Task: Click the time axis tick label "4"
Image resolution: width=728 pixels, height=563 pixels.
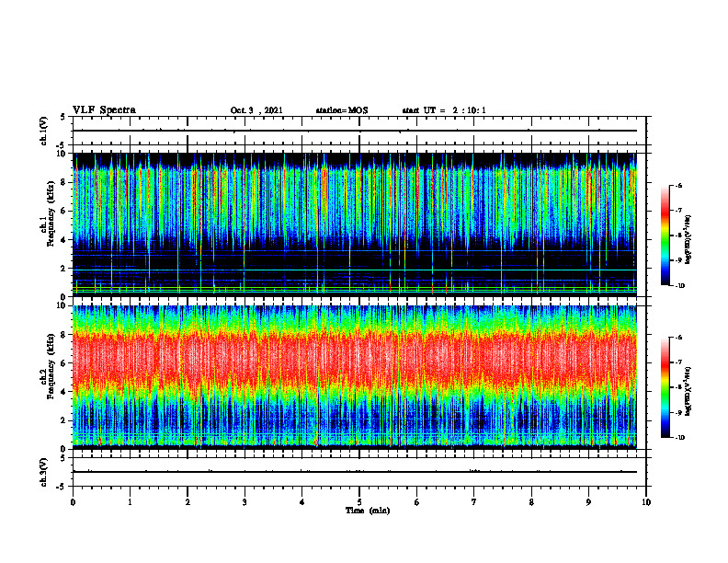Action: tap(301, 502)
